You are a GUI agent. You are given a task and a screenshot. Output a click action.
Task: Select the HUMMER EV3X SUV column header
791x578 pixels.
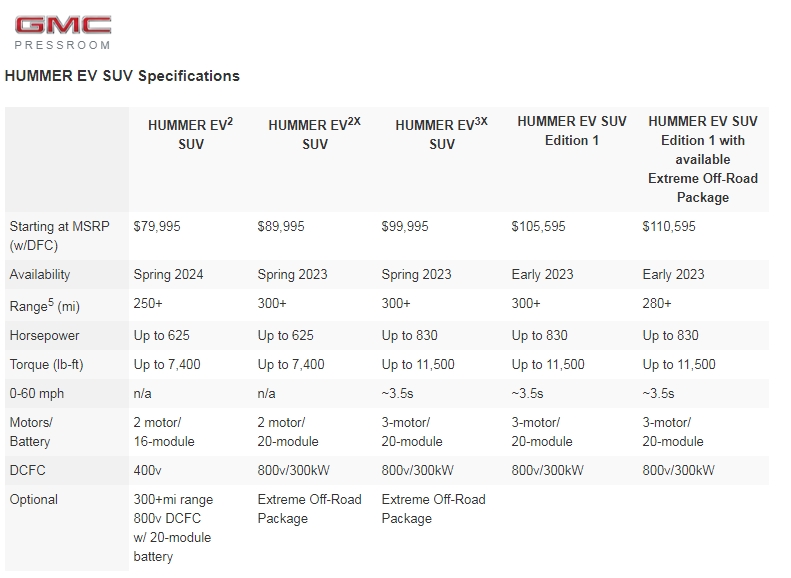(442, 134)
